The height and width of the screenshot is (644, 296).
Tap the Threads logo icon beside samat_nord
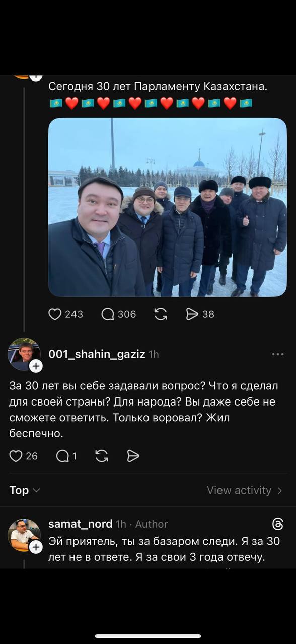278,524
